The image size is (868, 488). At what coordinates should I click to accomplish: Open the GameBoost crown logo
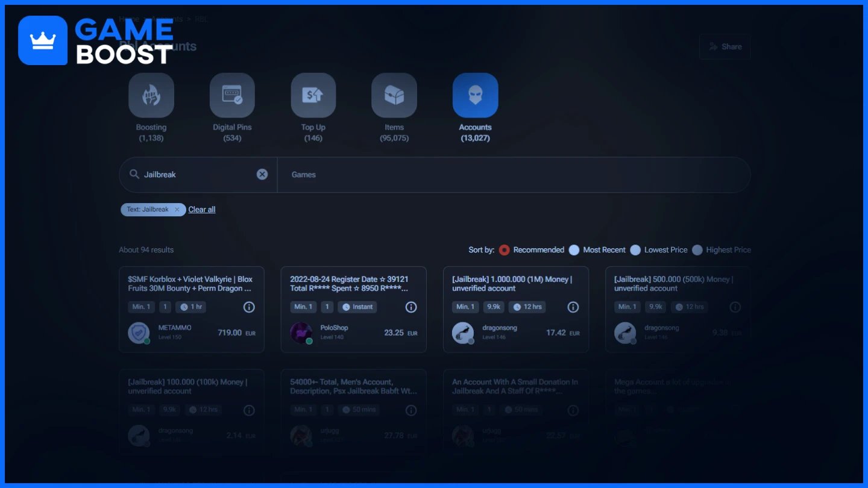point(43,40)
